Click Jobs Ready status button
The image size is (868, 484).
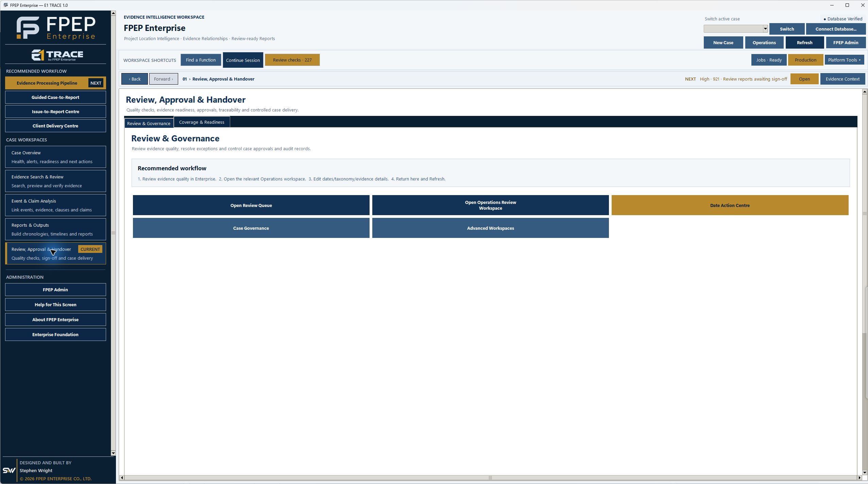pos(769,60)
